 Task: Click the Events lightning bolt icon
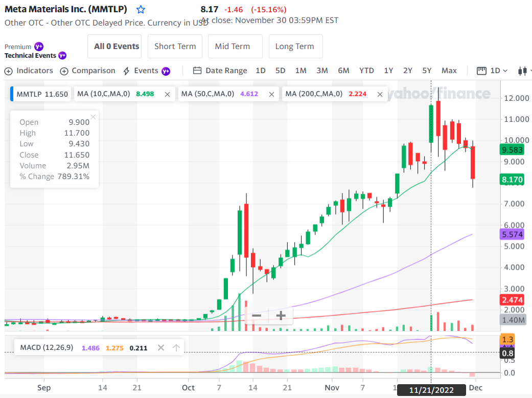[126, 71]
